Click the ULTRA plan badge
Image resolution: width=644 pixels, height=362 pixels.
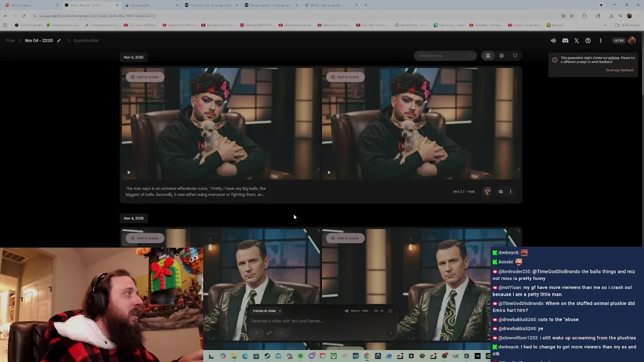pos(619,41)
